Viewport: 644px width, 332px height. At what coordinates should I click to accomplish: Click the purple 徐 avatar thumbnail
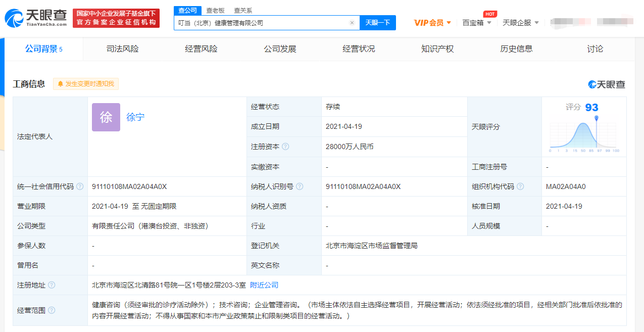click(106, 117)
